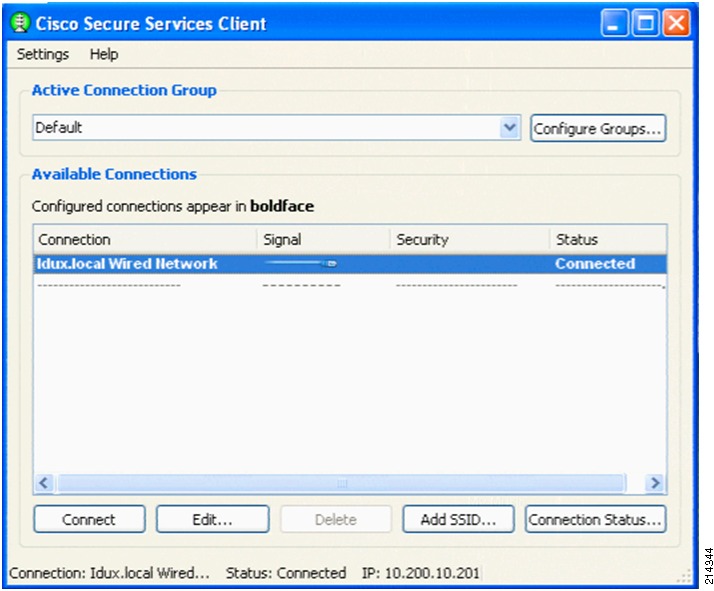Click the wired signal cable icon
This screenshot has height=591, width=714.
301,263
